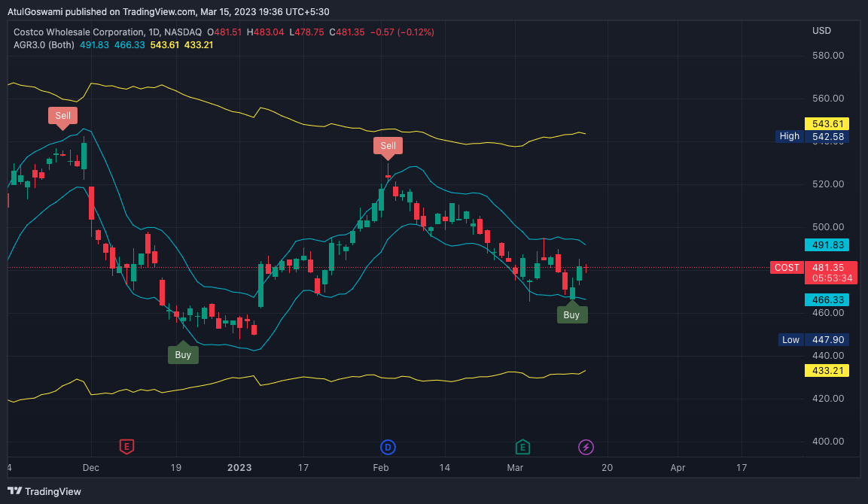Viewport: 868px width, 504px height.
Task: Click the closing price C481.35 value in legend
Action: 347,32
